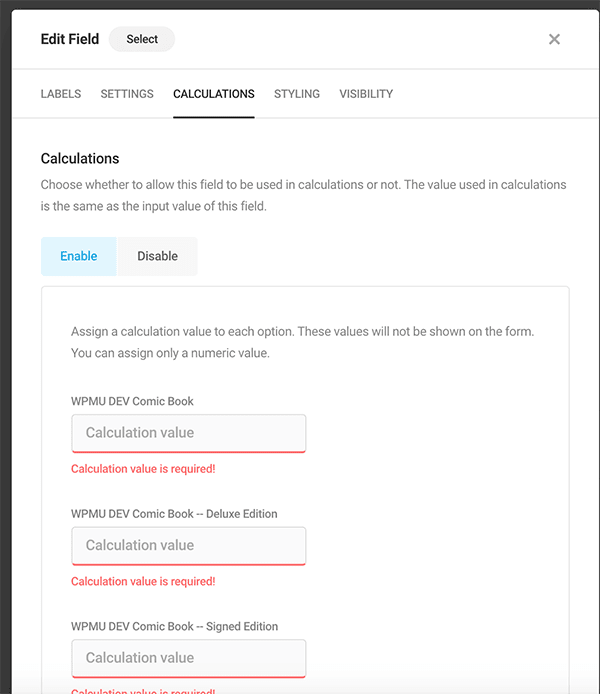The height and width of the screenshot is (694, 600).
Task: Disable calculations for this field
Action: 158,256
